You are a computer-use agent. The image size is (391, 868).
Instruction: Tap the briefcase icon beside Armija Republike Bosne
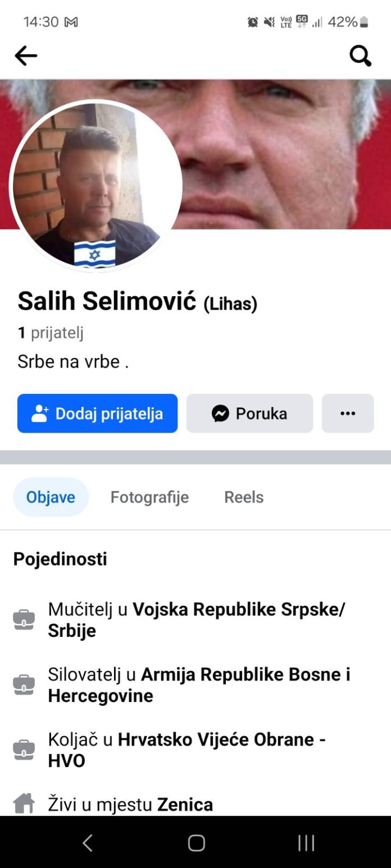pyautogui.click(x=24, y=685)
